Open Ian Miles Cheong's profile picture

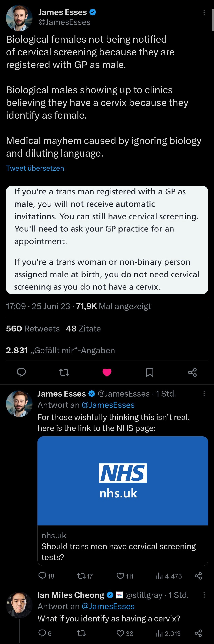pyautogui.click(x=19, y=605)
